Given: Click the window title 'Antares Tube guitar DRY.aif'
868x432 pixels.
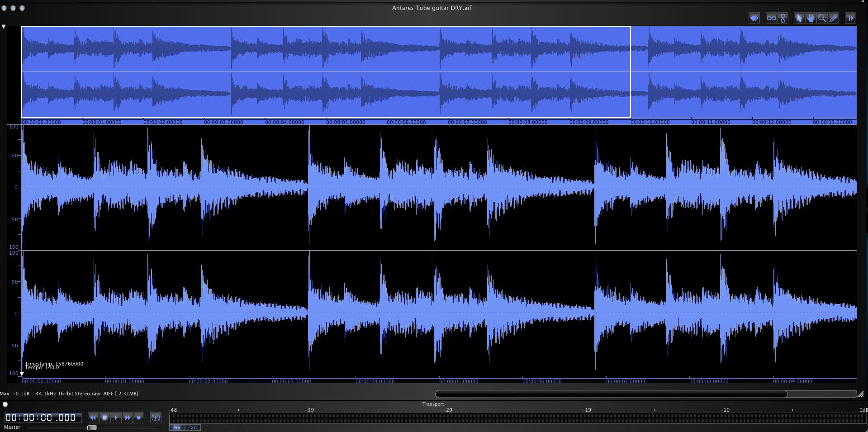Looking at the screenshot, I should pos(432,8).
